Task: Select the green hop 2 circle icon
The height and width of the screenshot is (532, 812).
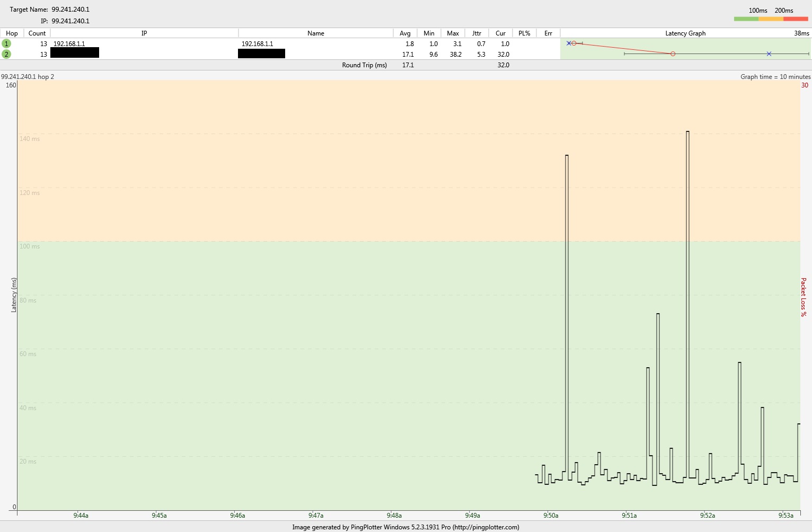Action: point(6,54)
